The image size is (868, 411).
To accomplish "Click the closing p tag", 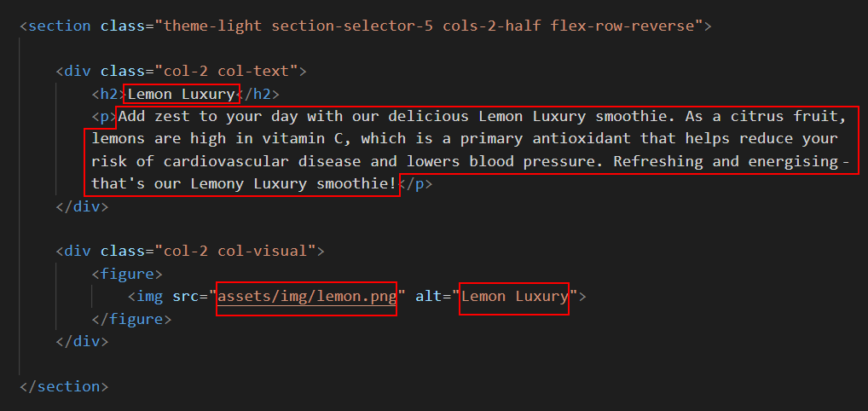I will coord(415,184).
